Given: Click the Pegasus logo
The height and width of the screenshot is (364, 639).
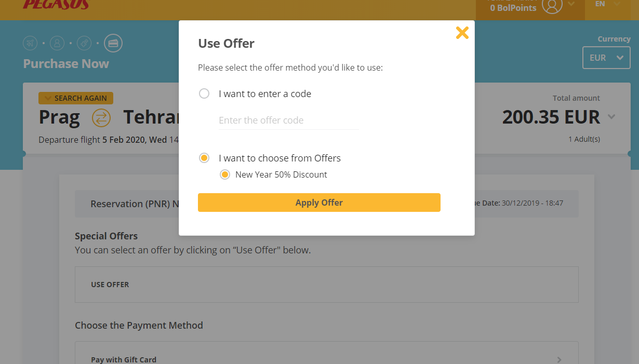Looking at the screenshot, I should point(56,5).
